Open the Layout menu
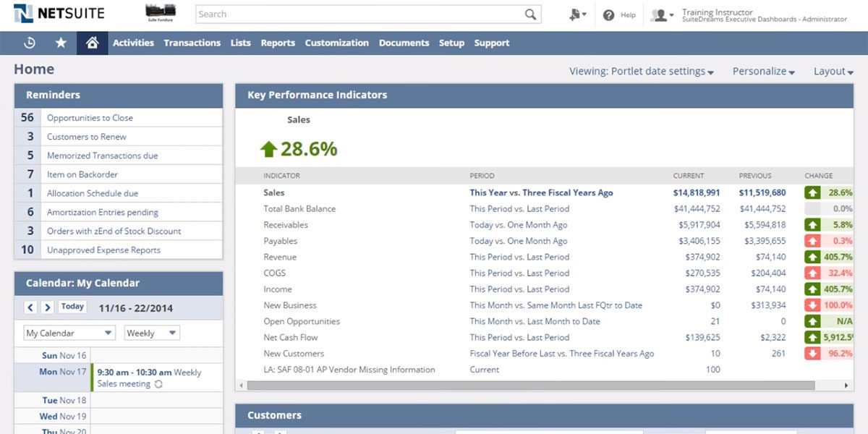Image resolution: width=868 pixels, height=434 pixels. tap(830, 71)
